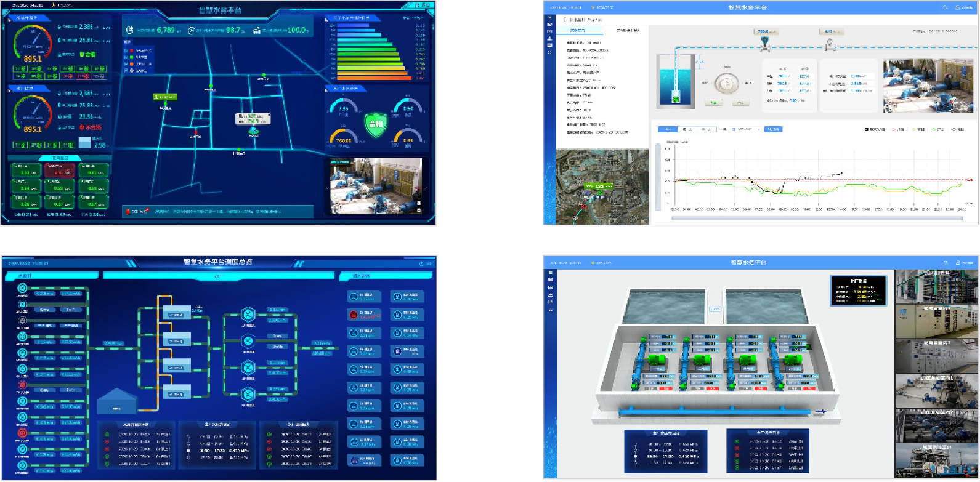Toggle the green marker legend checkbox on map
Screen dimensions: 980x482
[x=127, y=57]
